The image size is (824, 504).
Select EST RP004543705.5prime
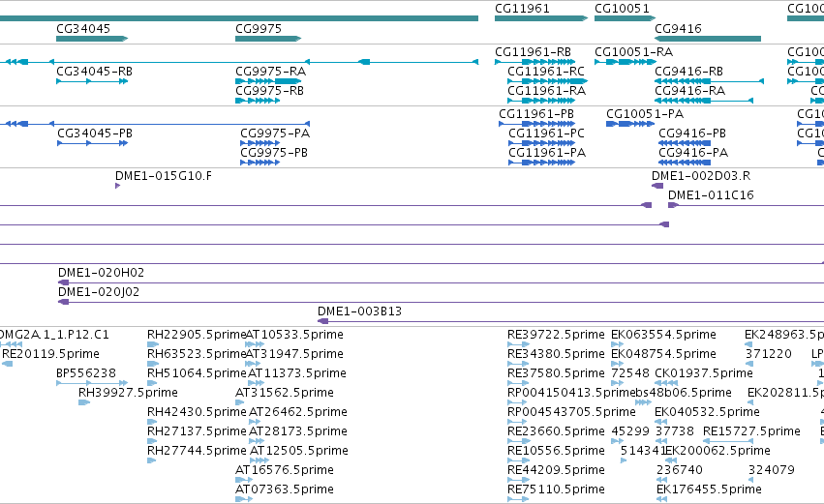[517, 422]
